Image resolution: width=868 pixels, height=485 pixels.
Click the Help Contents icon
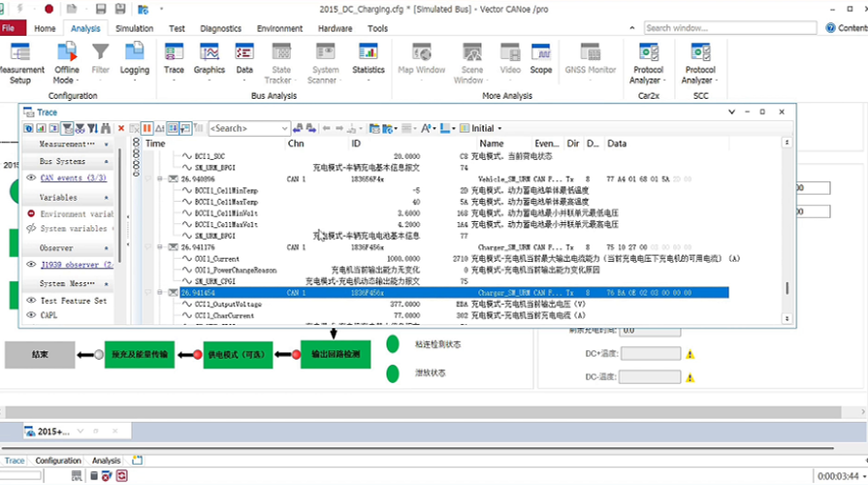click(x=830, y=28)
